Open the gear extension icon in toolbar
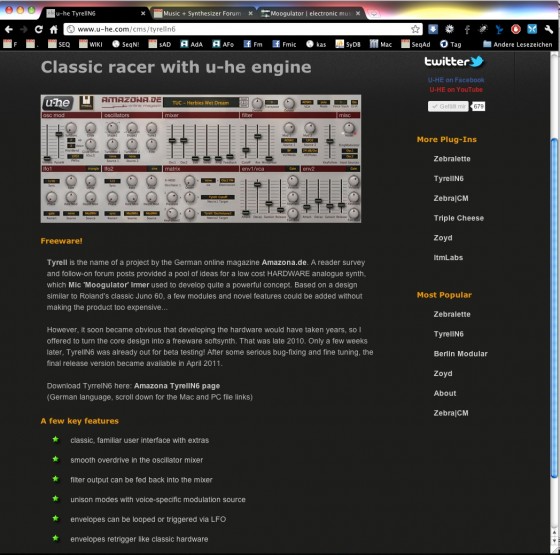 449,29
